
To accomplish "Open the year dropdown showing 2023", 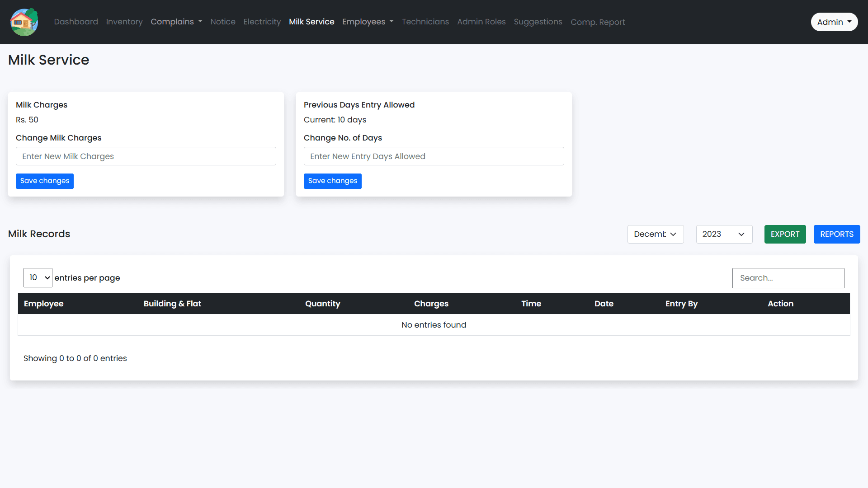I will pos(724,234).
